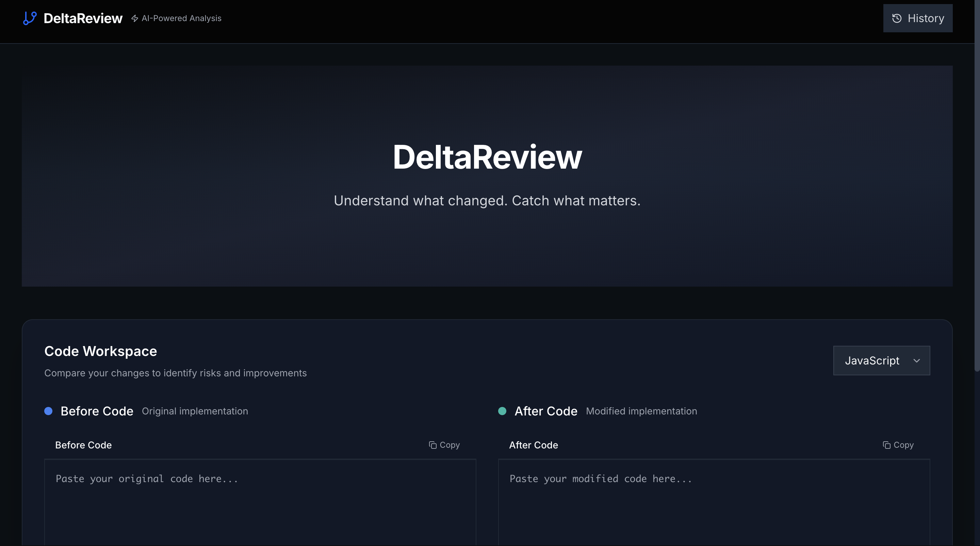Copy the Before Code contents
This screenshot has width=980, height=546.
(444, 445)
